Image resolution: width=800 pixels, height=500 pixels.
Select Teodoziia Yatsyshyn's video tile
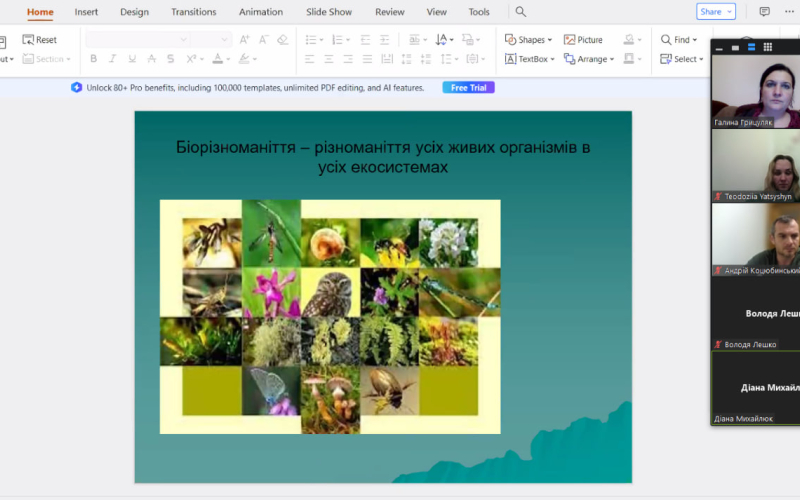tap(756, 165)
